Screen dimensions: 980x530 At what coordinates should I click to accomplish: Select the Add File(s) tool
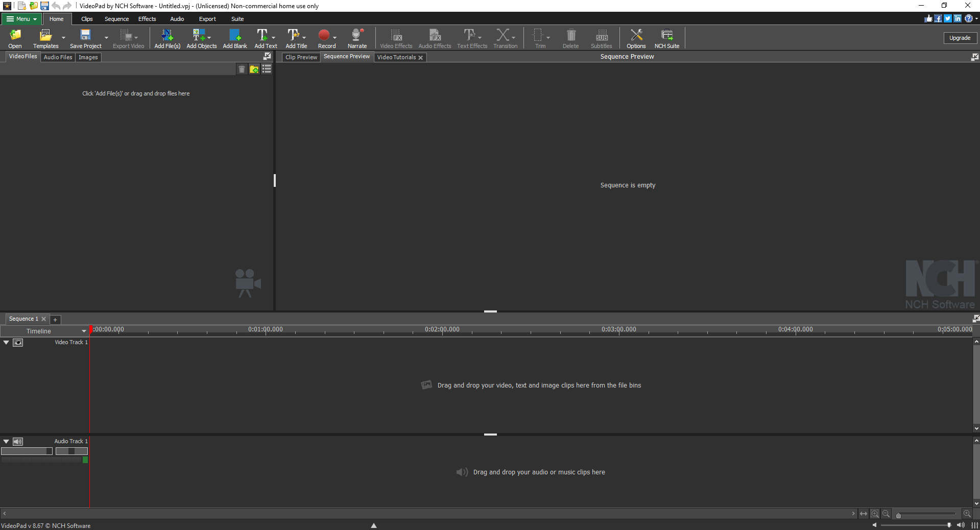pyautogui.click(x=167, y=36)
